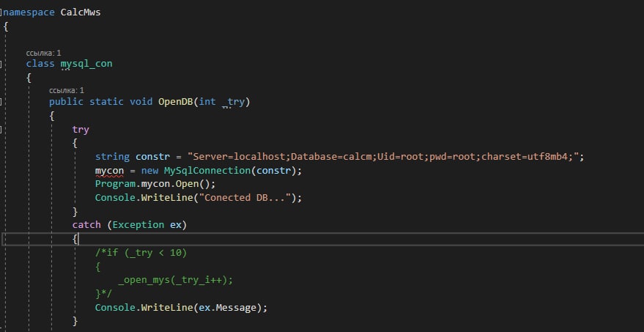The width and height of the screenshot is (644, 332).
Task: Click Console in the 'Conected DB...' line
Action: click(x=115, y=198)
